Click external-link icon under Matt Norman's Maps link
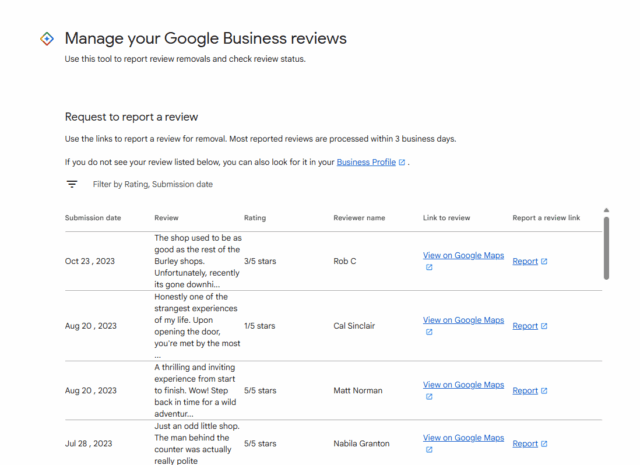 pyautogui.click(x=429, y=396)
